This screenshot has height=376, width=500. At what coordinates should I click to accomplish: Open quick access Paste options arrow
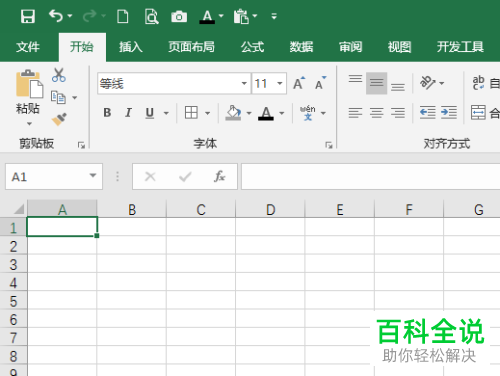[x=255, y=16]
